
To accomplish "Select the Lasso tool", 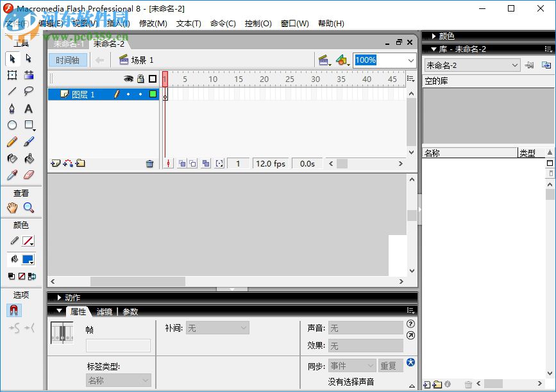I will tap(30, 92).
